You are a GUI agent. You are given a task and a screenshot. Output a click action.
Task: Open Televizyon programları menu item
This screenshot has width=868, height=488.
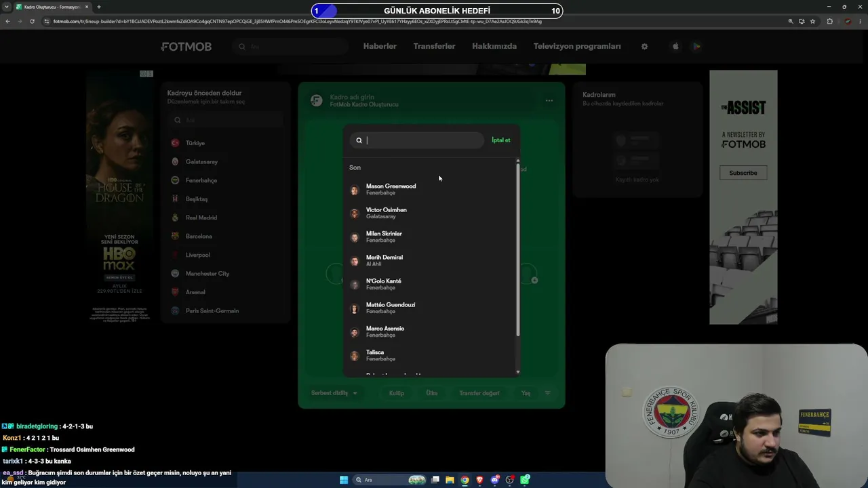(577, 46)
